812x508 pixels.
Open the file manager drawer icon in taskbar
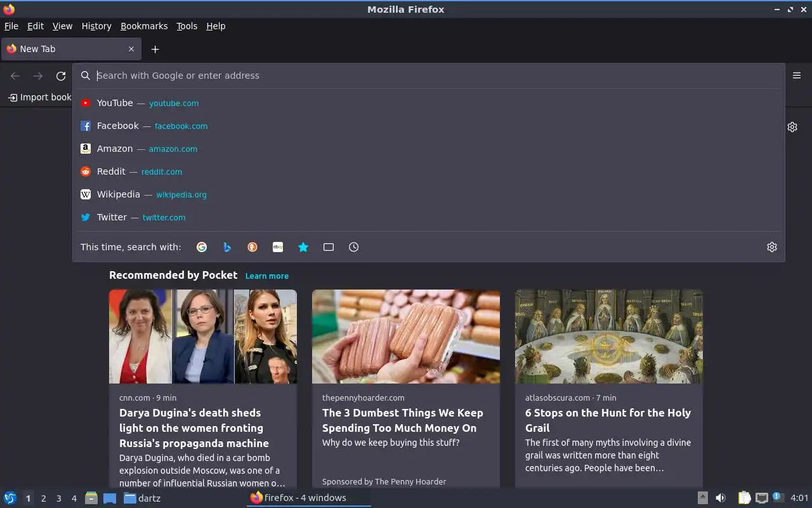point(91,498)
